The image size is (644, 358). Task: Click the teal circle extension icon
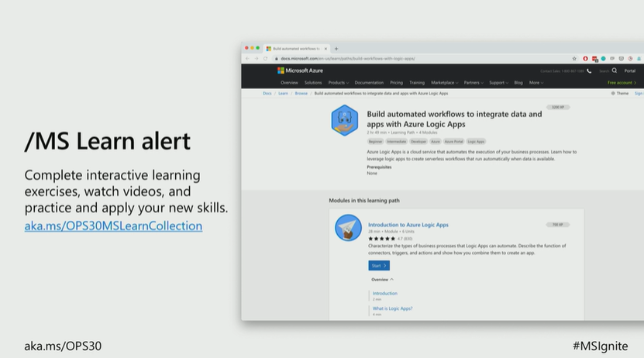(x=604, y=59)
